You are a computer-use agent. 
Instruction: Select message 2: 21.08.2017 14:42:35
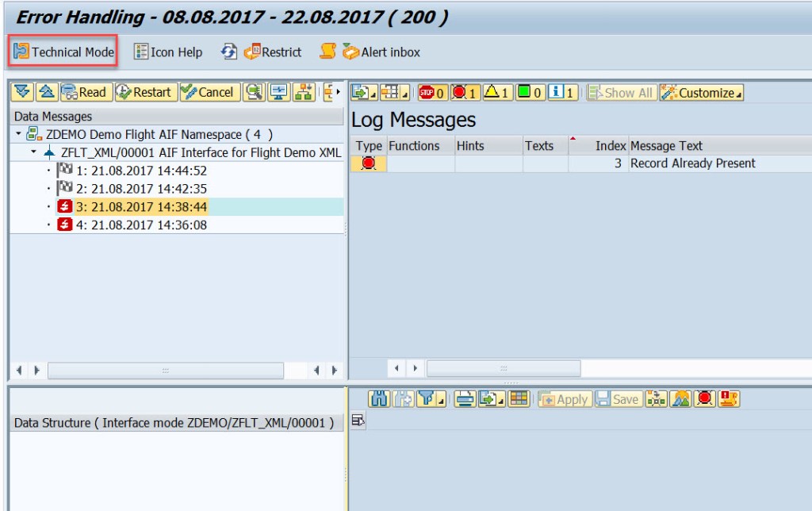tap(141, 189)
